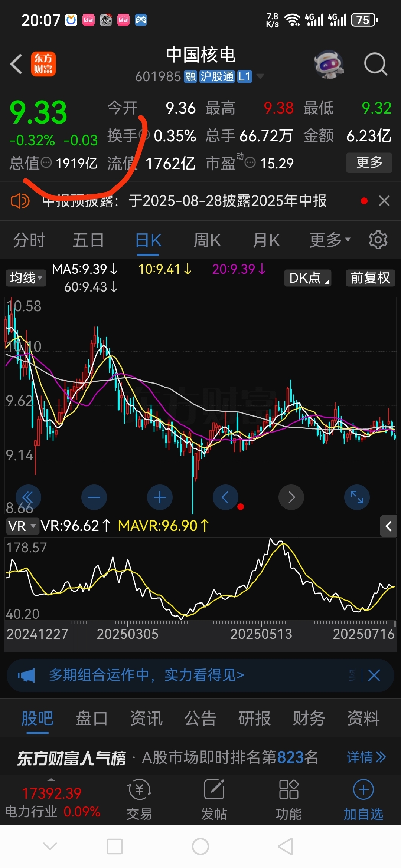401x868 pixels.
Task: Select the 日K chart tab
Action: tap(148, 240)
